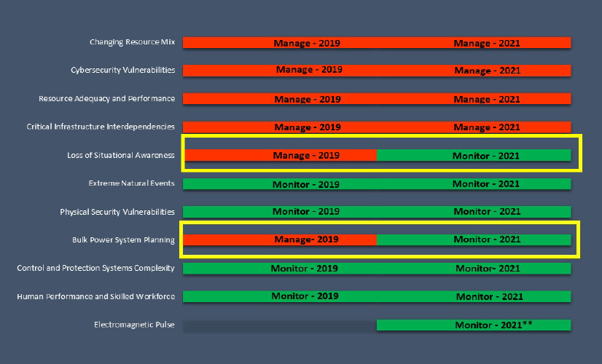Click the Resource Adequacy and Performance label
The height and width of the screenshot is (364, 602).
[x=106, y=98]
